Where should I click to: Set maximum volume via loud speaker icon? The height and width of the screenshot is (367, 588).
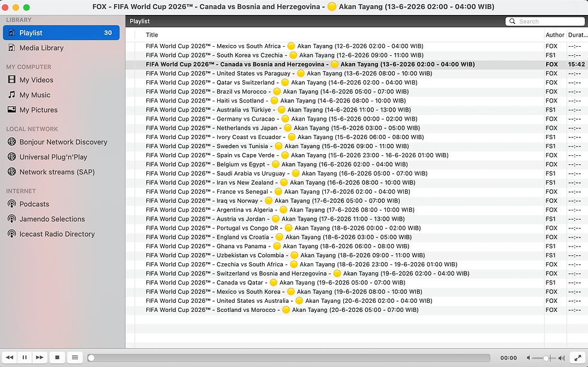point(562,358)
